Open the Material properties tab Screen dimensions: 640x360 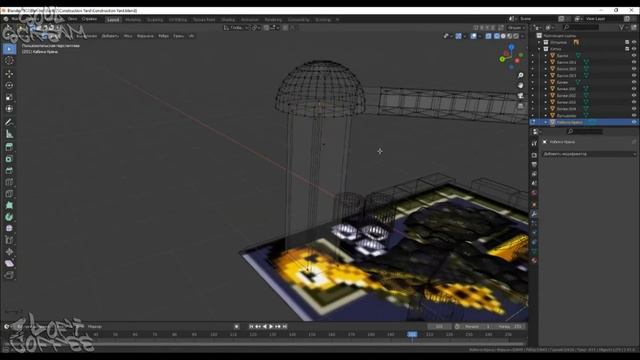coord(534,260)
